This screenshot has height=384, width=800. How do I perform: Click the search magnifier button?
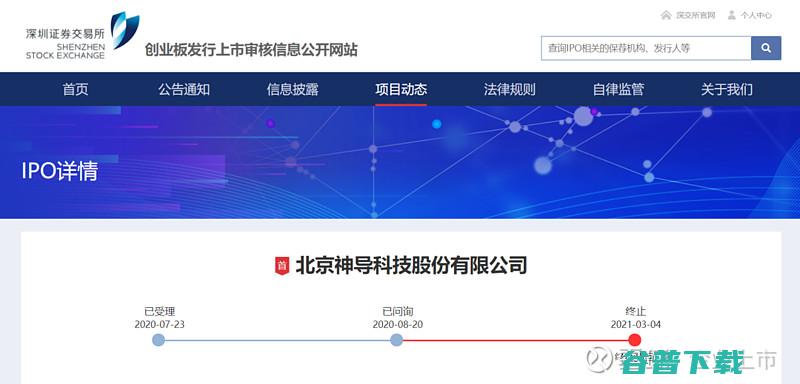point(766,48)
